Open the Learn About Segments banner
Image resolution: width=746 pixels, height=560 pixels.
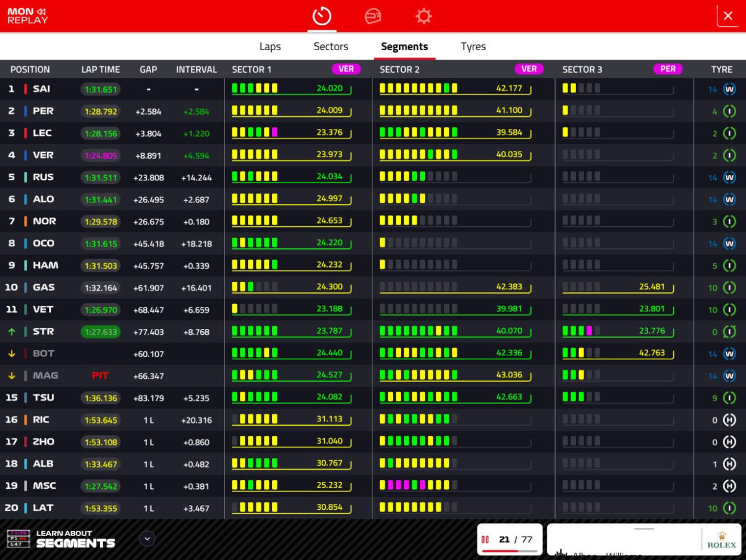61,539
